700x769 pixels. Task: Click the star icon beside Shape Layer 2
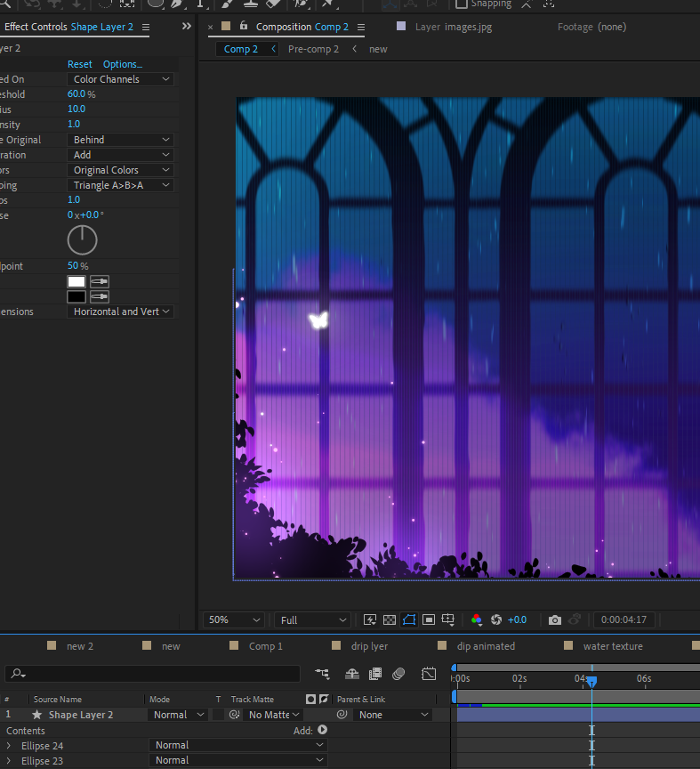click(x=36, y=715)
